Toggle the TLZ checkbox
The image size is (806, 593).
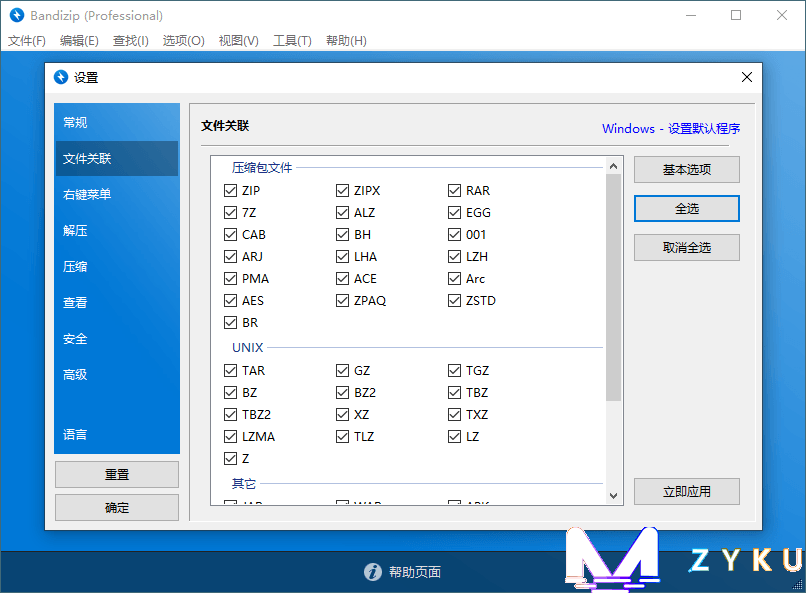pyautogui.click(x=342, y=437)
